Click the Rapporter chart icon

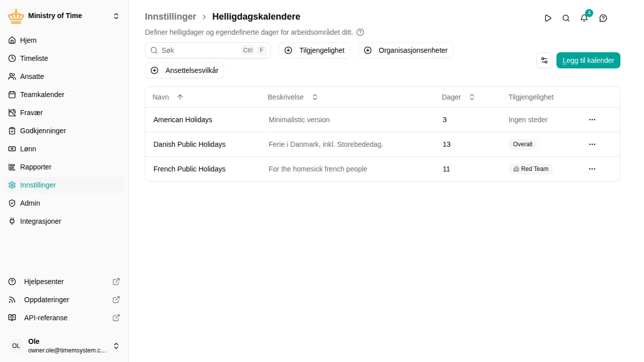(x=12, y=167)
